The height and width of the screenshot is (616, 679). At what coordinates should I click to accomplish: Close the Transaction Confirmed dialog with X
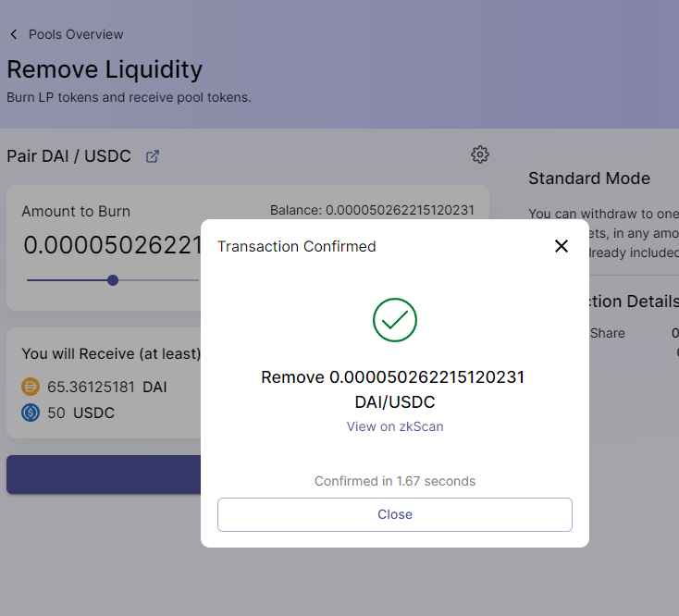coord(562,246)
